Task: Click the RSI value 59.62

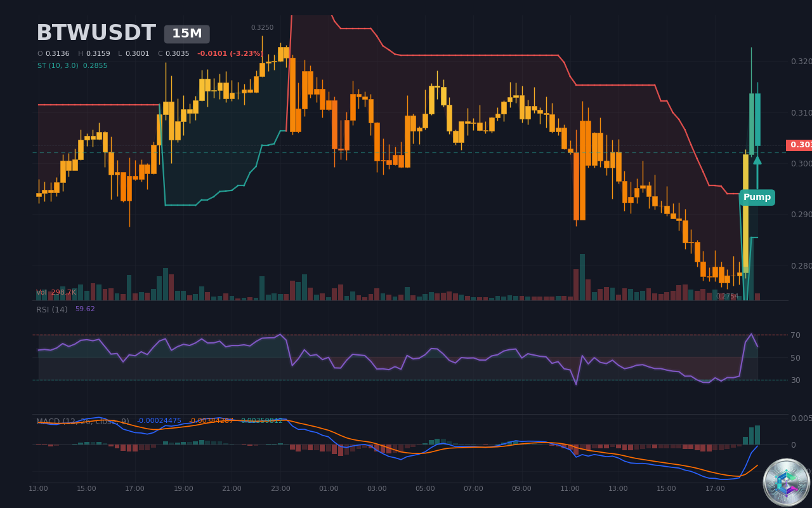Action: [85, 309]
